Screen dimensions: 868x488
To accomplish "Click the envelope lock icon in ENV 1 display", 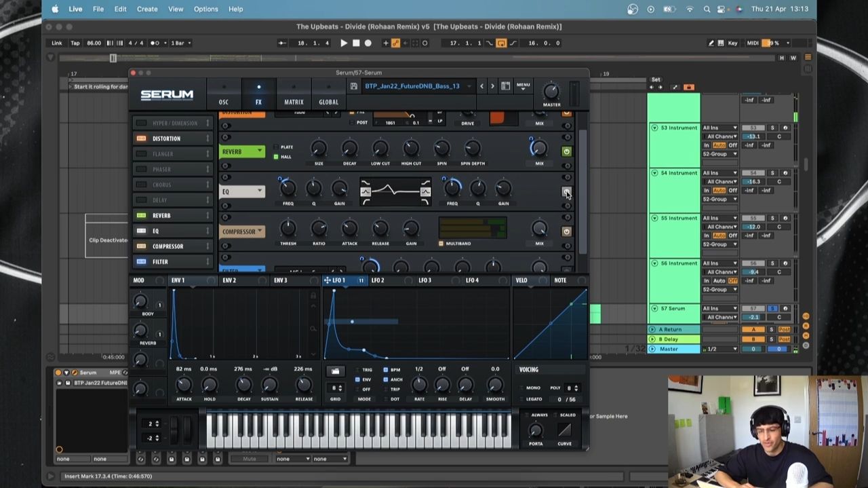I will [x=313, y=296].
